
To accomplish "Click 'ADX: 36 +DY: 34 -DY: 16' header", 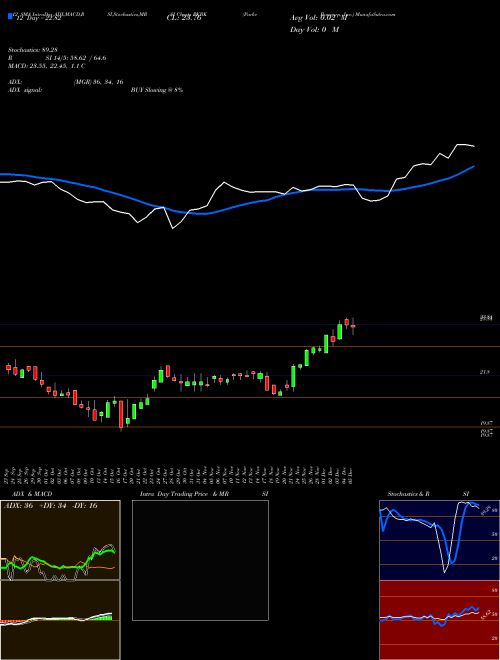I will pos(51,506).
